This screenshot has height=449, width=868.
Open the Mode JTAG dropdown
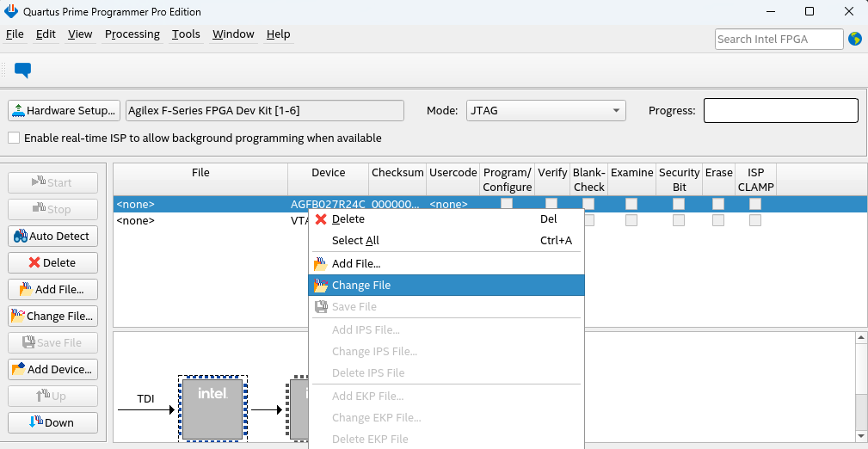pyautogui.click(x=545, y=111)
